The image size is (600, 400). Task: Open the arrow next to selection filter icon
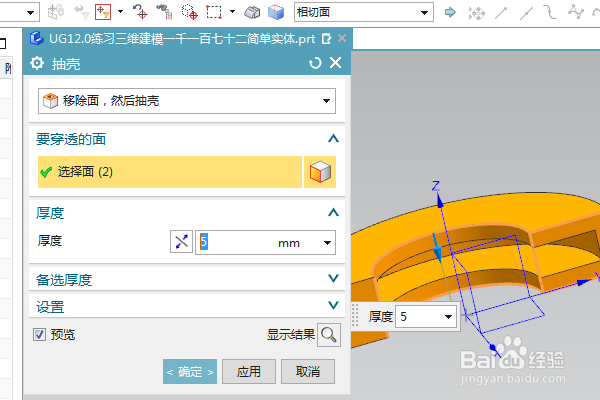coord(121,11)
